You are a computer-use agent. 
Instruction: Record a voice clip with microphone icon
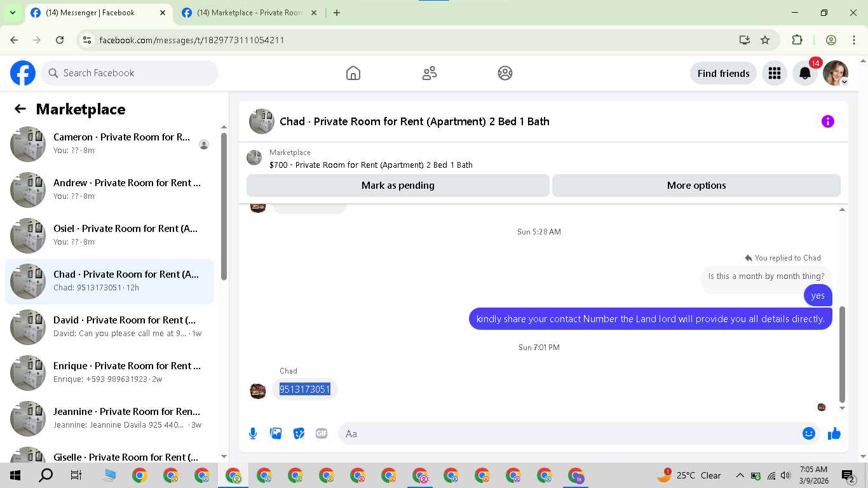pyautogui.click(x=253, y=433)
